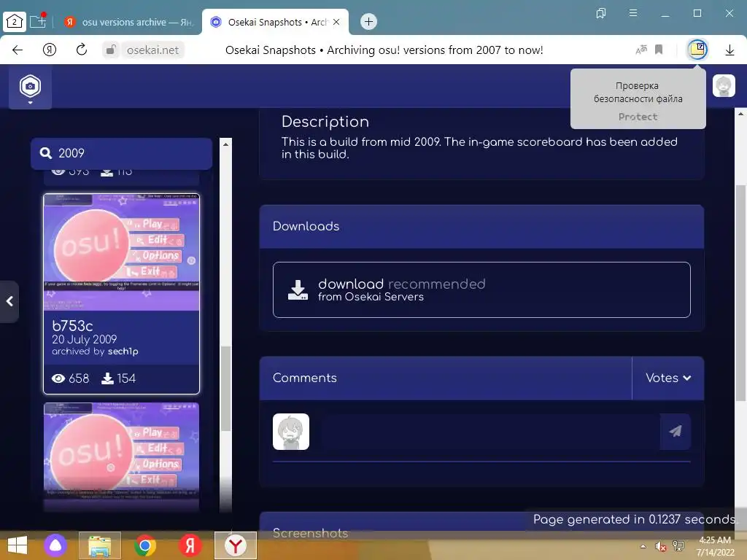Click the lock site security icon
Image resolution: width=747 pixels, height=560 pixels.
coord(111,50)
